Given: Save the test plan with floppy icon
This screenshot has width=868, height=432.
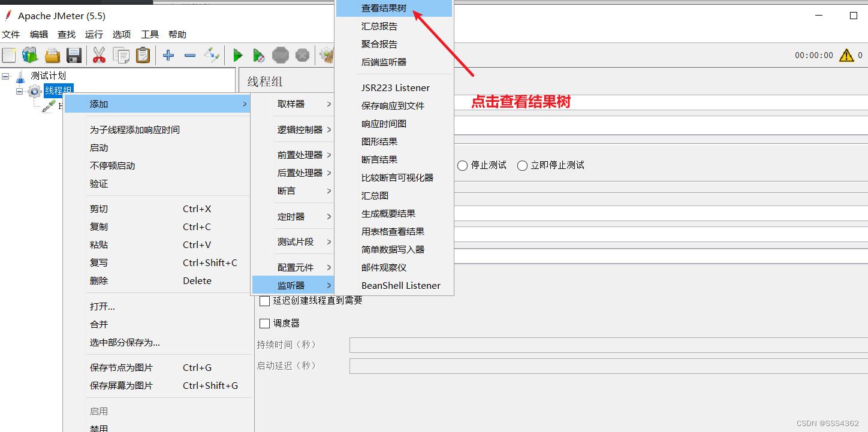Looking at the screenshot, I should [74, 56].
